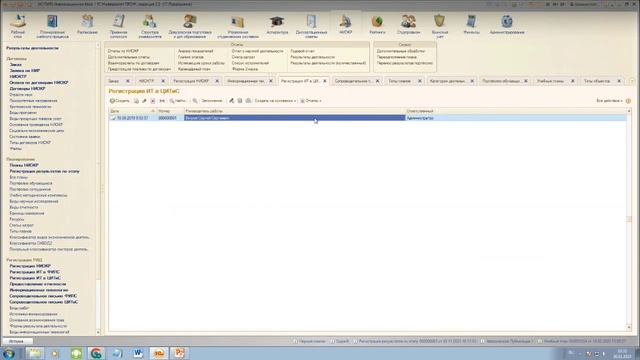Click the Создать button in list toolbar
640x360 pixels.
(x=120, y=101)
